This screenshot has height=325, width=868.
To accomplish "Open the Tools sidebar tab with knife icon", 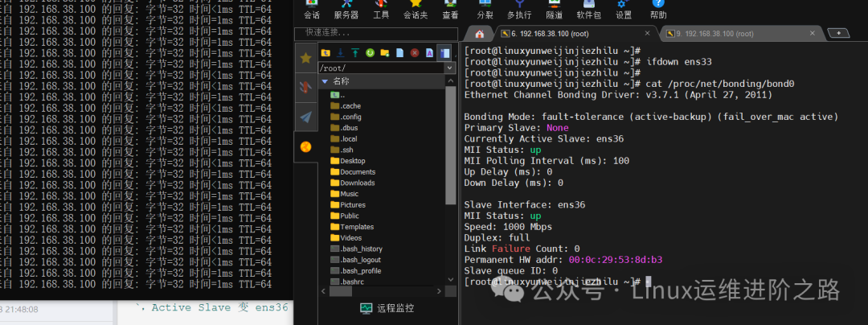I will pyautogui.click(x=305, y=87).
